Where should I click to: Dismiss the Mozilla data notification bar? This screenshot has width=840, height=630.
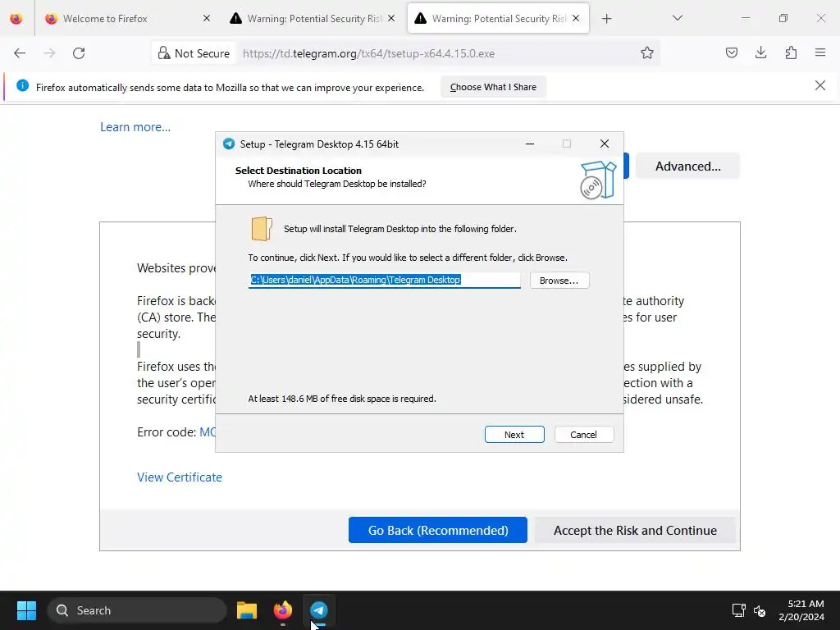pos(819,85)
